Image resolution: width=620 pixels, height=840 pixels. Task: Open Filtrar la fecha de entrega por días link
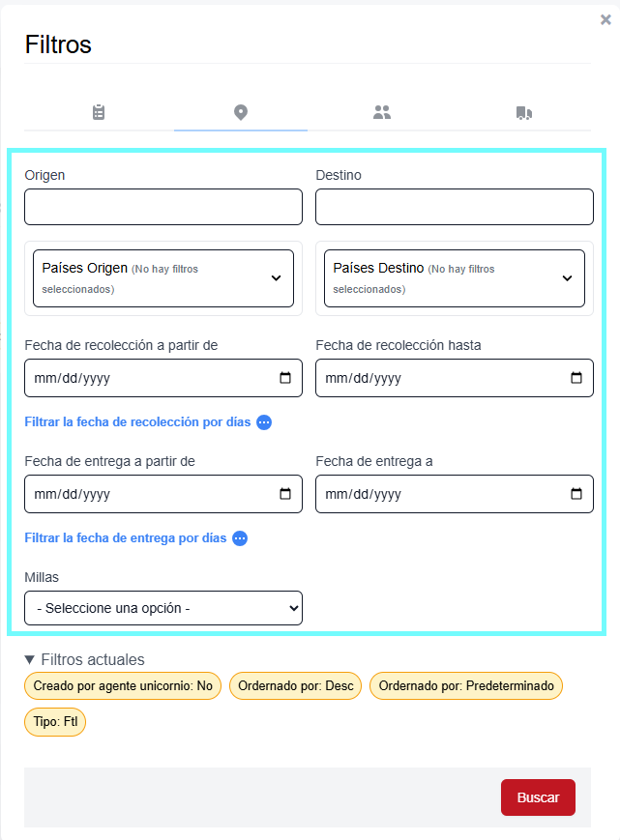(x=126, y=538)
